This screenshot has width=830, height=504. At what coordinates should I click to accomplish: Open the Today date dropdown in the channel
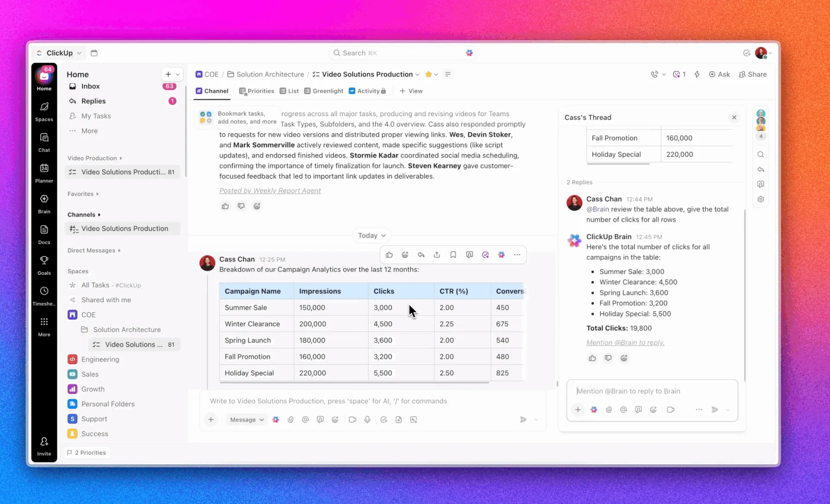pos(372,235)
